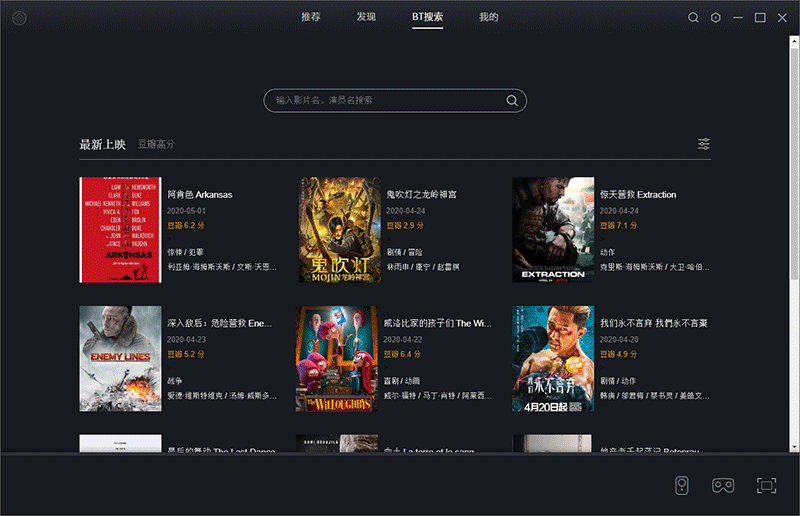Click the 豆瓣 4.9 分 rating
The height and width of the screenshot is (516, 800).
618,354
